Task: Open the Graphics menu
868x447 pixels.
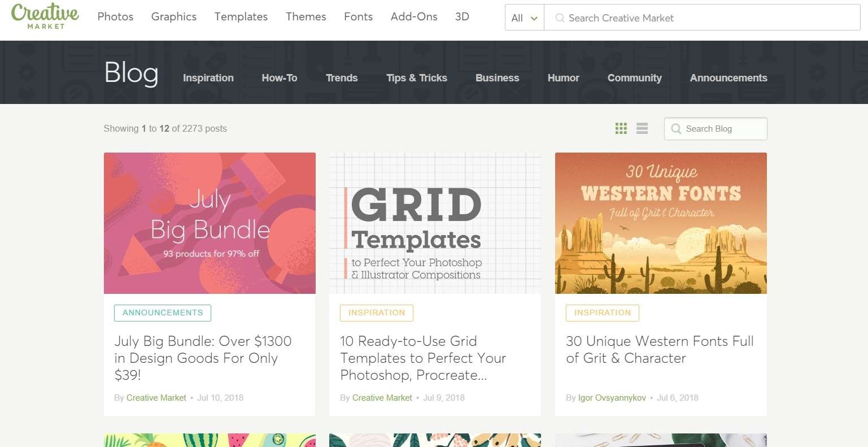Action: click(x=174, y=16)
